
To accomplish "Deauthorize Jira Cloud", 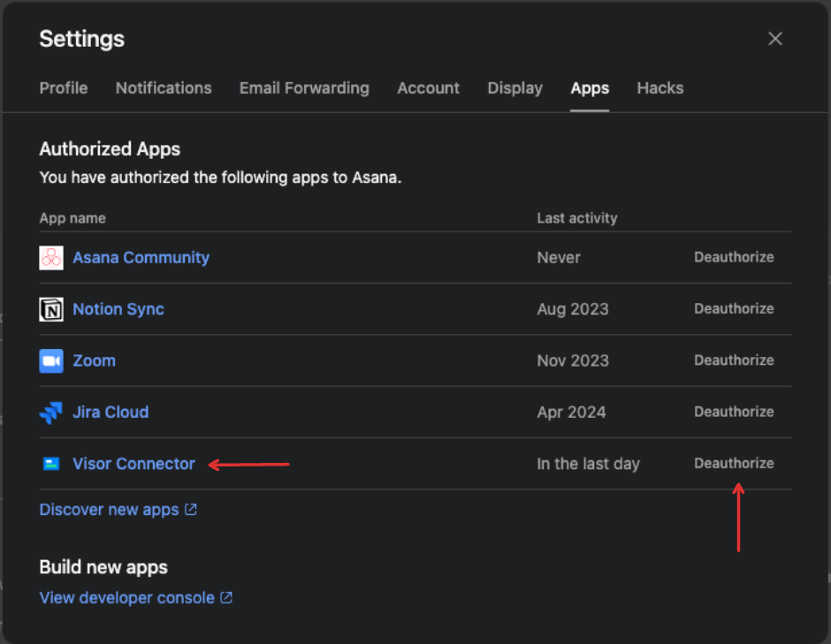I will [734, 412].
